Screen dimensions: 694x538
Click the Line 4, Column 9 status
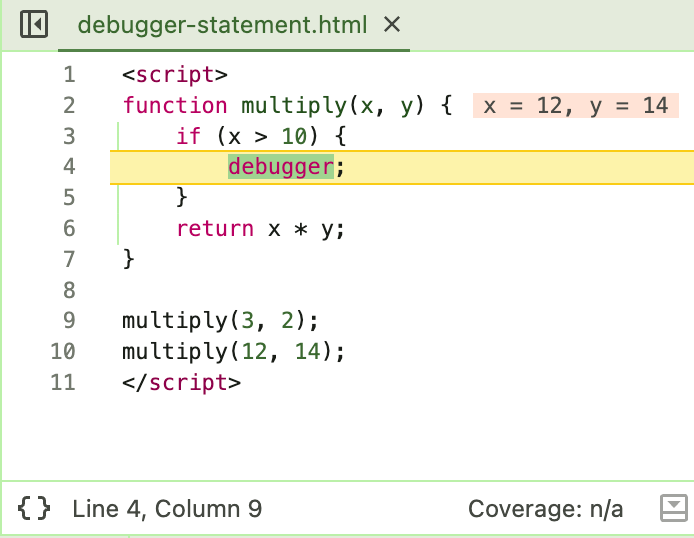(167, 509)
